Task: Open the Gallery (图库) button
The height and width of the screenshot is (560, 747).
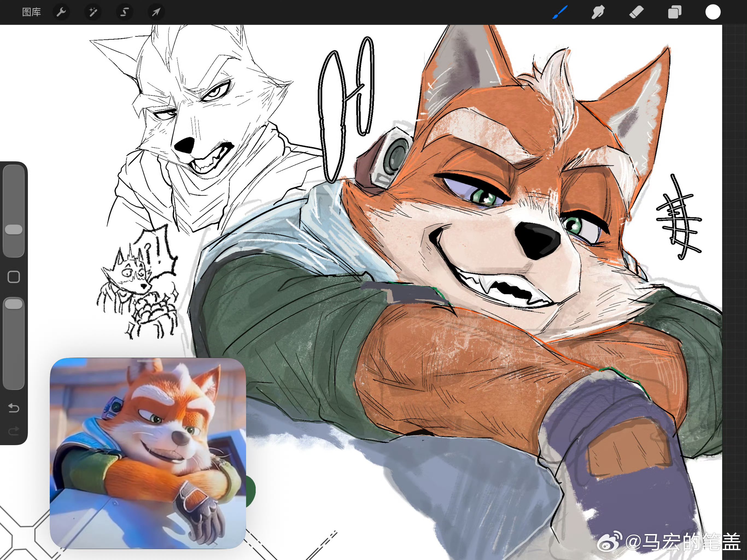Action: pos(31,12)
